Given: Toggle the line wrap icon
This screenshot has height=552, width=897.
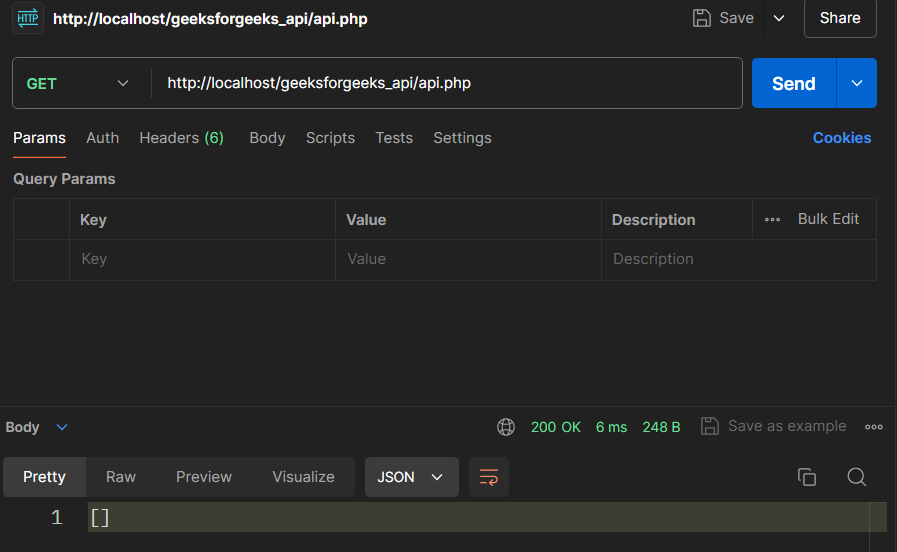Looking at the screenshot, I should pos(489,477).
